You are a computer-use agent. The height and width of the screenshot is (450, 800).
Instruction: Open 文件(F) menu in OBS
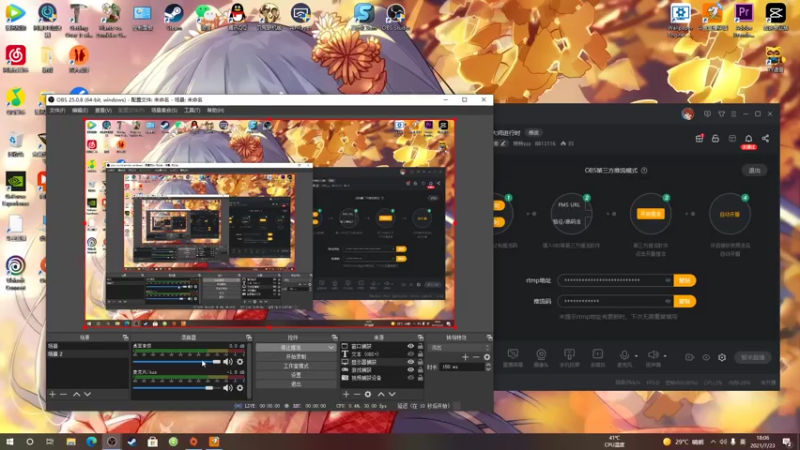pyautogui.click(x=57, y=110)
